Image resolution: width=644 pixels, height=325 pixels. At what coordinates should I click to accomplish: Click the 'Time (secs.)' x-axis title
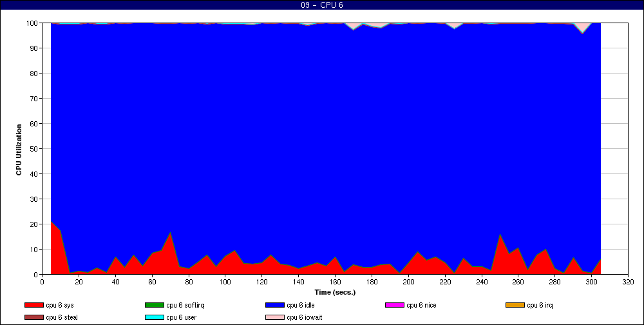[x=335, y=293]
